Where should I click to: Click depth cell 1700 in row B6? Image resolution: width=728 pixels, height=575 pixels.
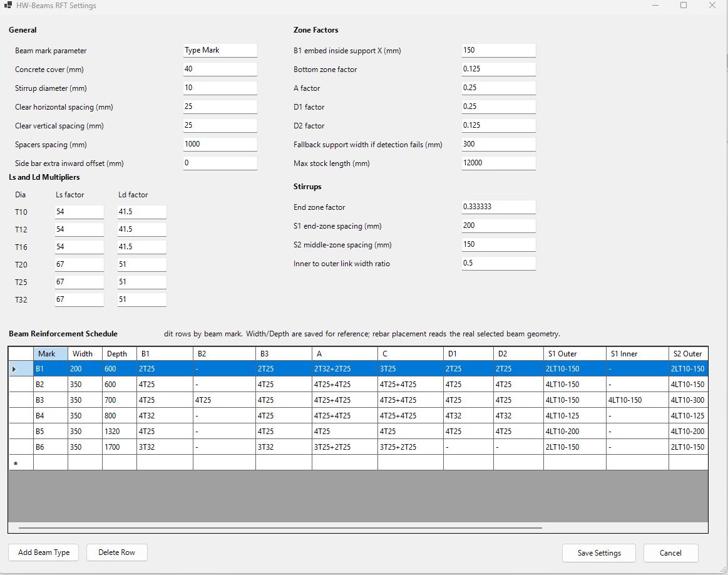[x=120, y=447]
